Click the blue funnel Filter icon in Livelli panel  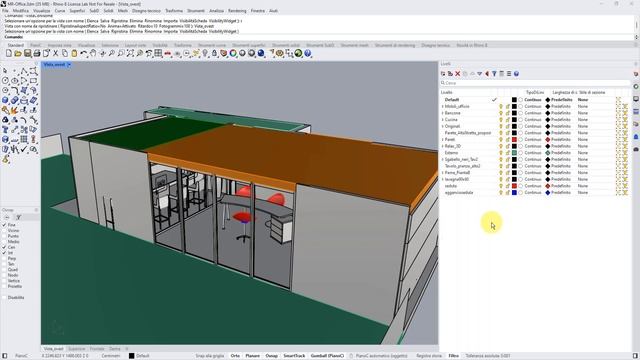(x=494, y=74)
